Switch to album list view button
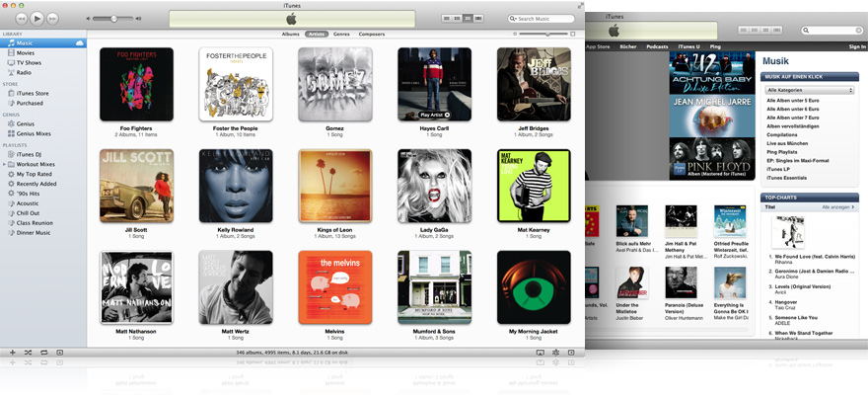The image size is (868, 398). [x=458, y=19]
